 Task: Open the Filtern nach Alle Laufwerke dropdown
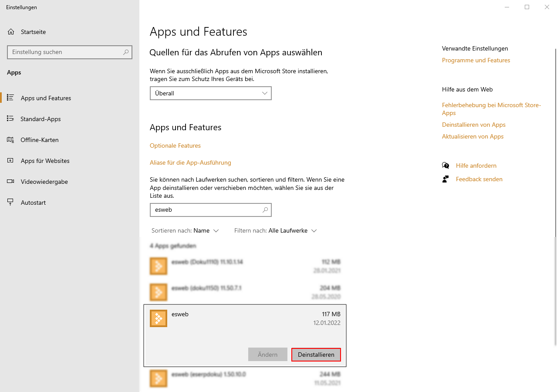[x=292, y=230]
